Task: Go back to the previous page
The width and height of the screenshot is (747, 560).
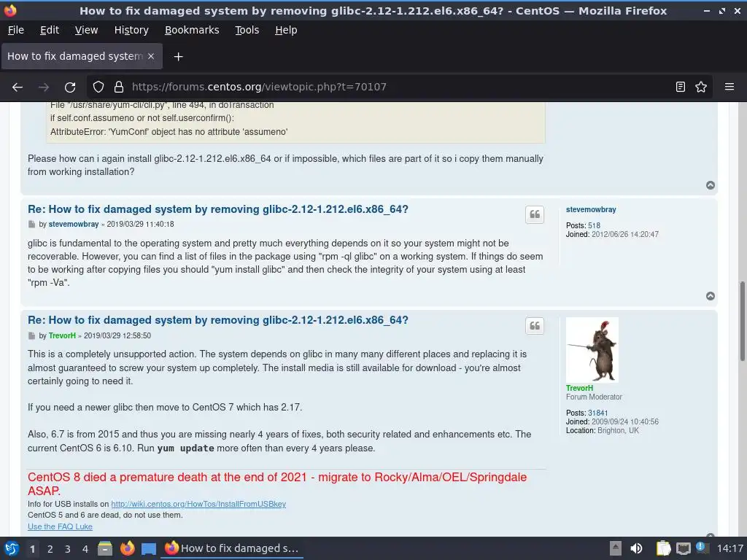Action: point(18,87)
